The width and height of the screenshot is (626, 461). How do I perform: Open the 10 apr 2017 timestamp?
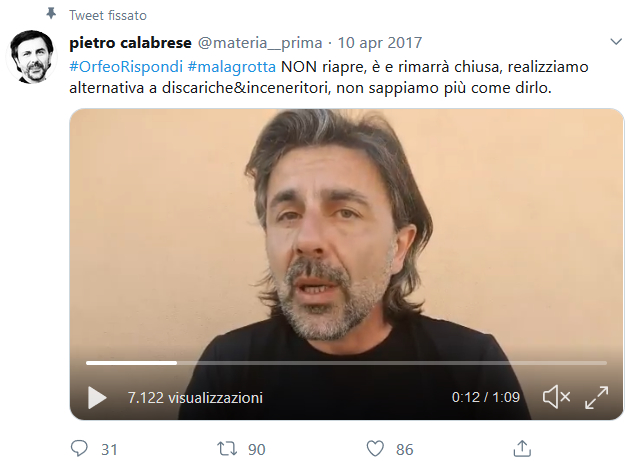click(x=380, y=43)
